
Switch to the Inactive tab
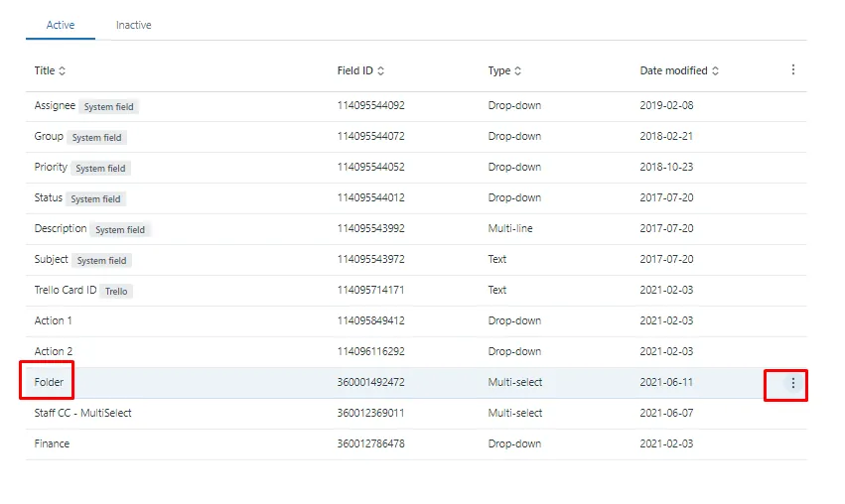click(134, 25)
